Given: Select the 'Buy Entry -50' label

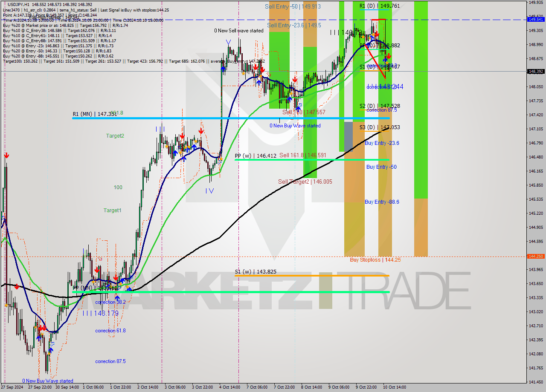Looking at the screenshot, I should point(381,167).
